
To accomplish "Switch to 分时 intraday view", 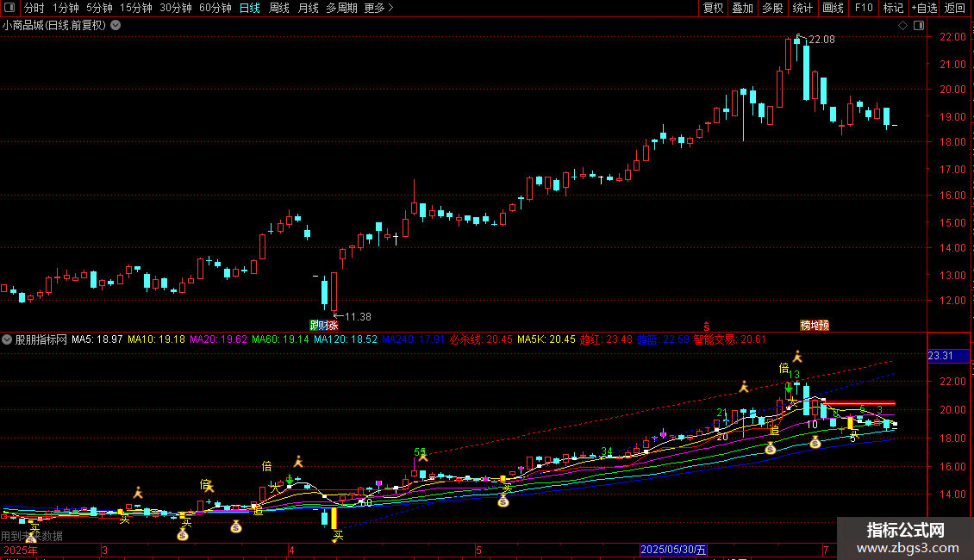I will pyautogui.click(x=34, y=8).
